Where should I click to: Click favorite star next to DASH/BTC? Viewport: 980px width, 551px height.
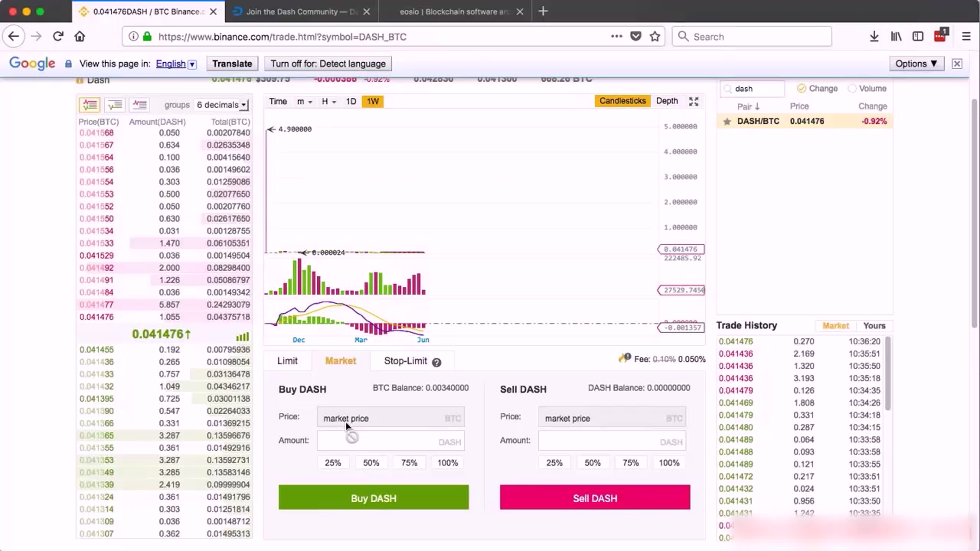pos(727,122)
